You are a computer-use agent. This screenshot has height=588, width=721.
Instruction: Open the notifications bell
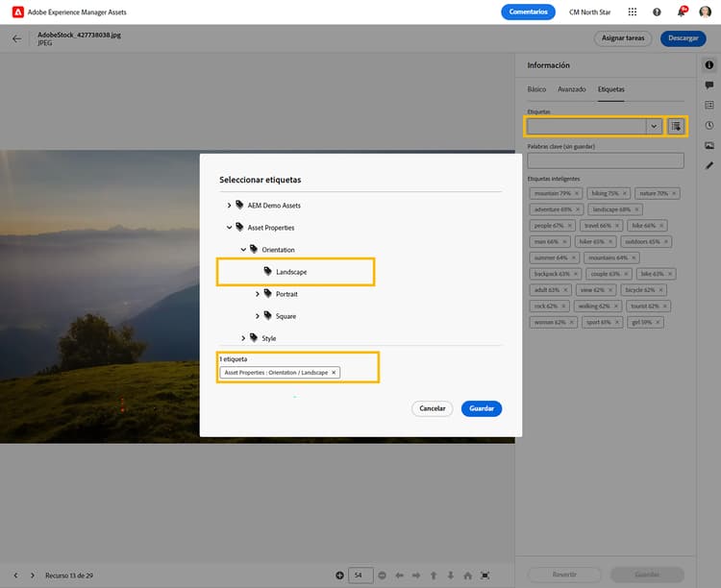click(682, 12)
